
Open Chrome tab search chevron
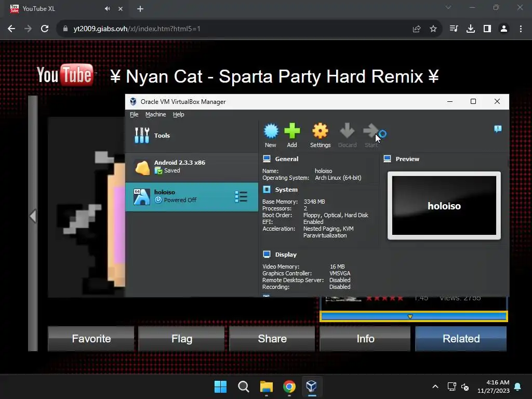tap(448, 7)
